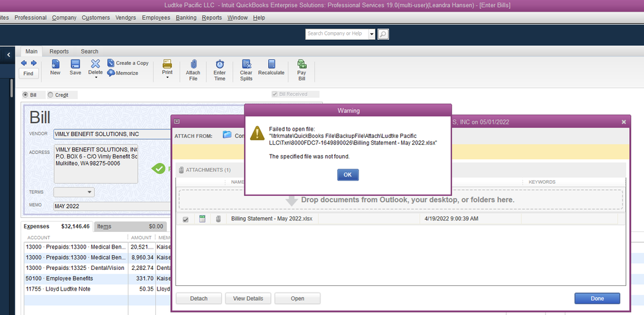Image resolution: width=644 pixels, height=315 pixels.
Task: Select the Expenses tab
Action: point(57,226)
